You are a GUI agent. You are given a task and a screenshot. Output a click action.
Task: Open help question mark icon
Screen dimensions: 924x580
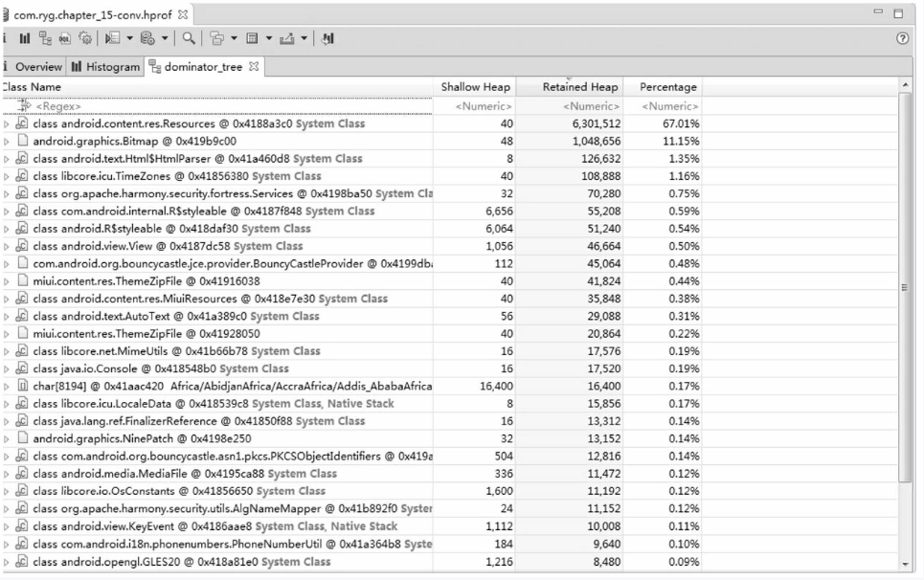[x=902, y=38]
